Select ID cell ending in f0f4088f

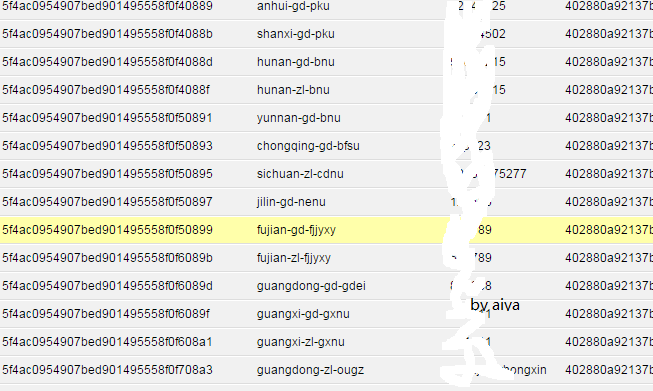tap(106, 90)
